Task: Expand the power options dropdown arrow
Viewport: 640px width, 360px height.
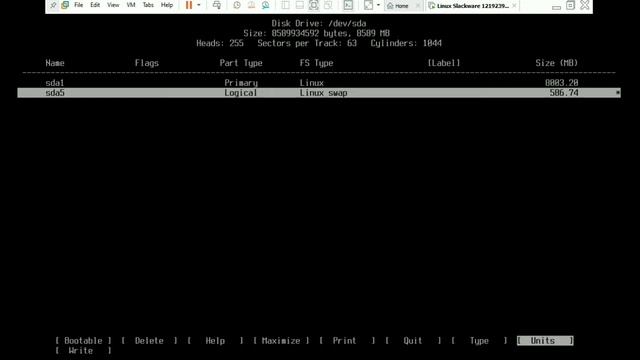Action: pos(199,5)
